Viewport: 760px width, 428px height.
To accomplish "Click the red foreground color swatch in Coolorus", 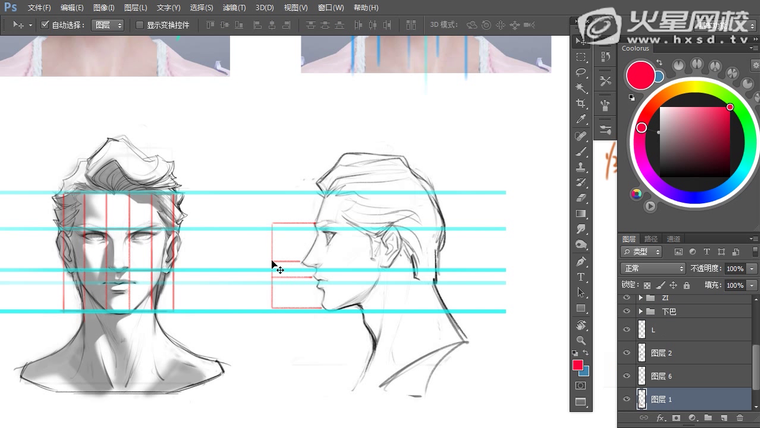I will [640, 75].
